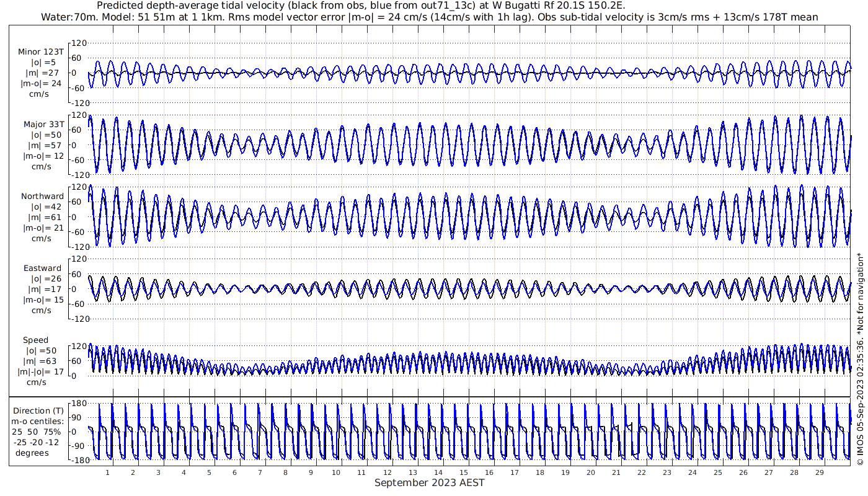Click the 'Speed' panel label
868x496 pixels.
(35, 340)
